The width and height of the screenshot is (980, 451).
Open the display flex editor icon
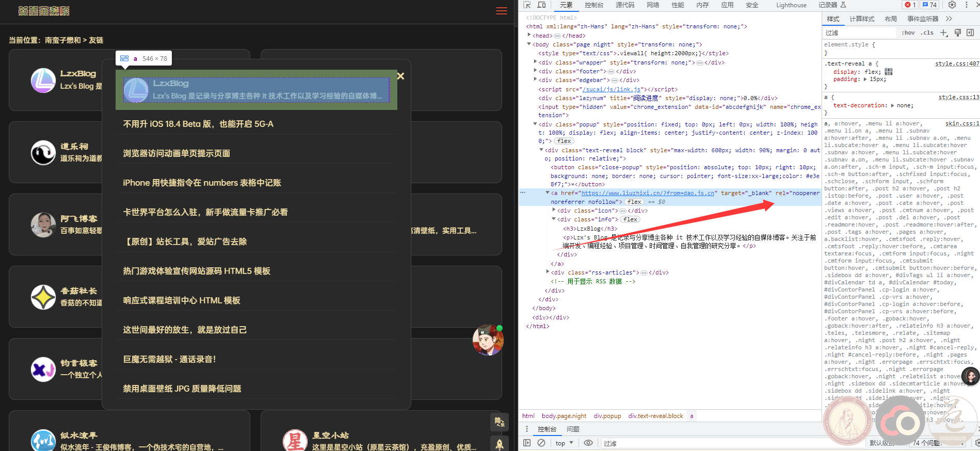888,72
